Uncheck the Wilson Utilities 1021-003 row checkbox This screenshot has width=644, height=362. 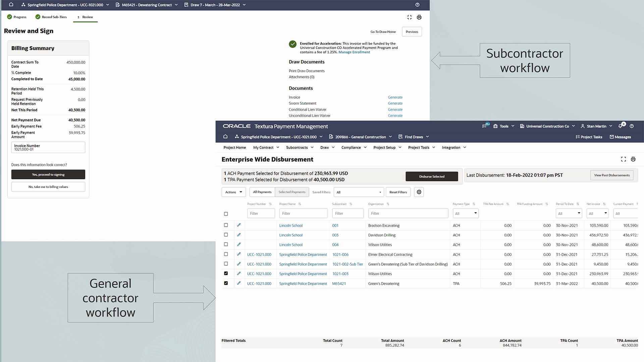pyautogui.click(x=226, y=273)
